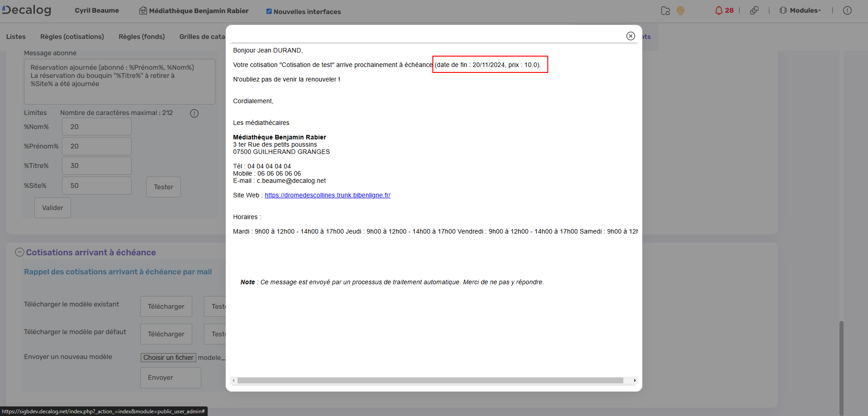Open the shared documents folder icon
Viewport: 868px width, 416px height.
(665, 10)
